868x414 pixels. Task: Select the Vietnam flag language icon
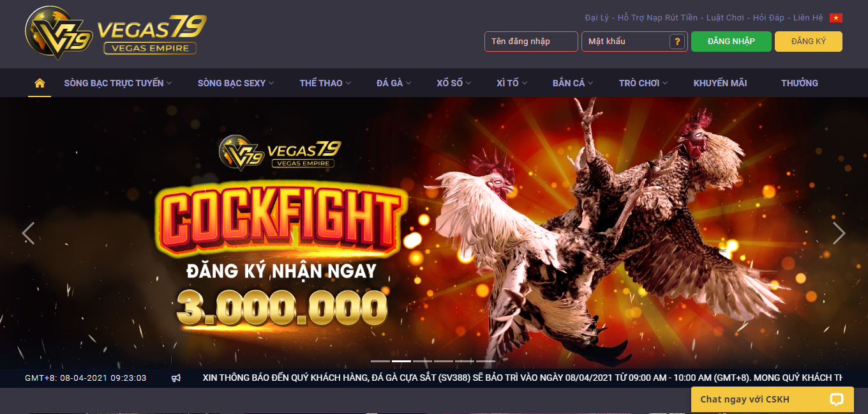pos(835,18)
